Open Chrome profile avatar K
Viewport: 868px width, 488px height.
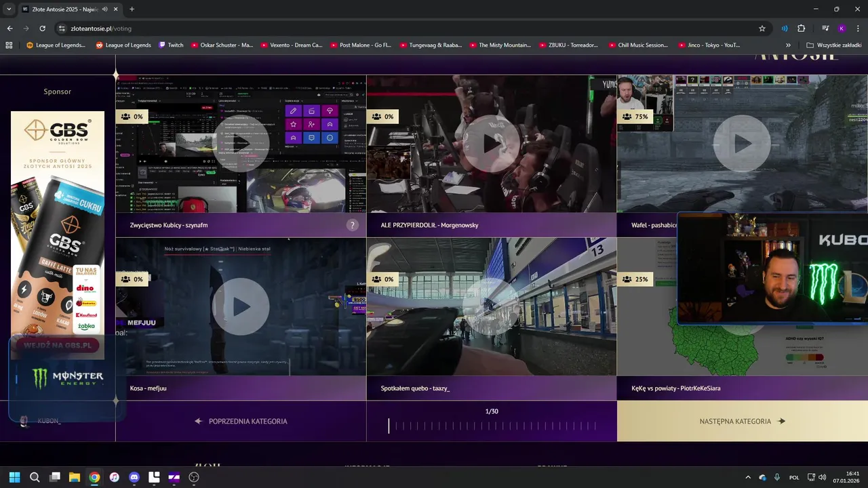point(842,28)
